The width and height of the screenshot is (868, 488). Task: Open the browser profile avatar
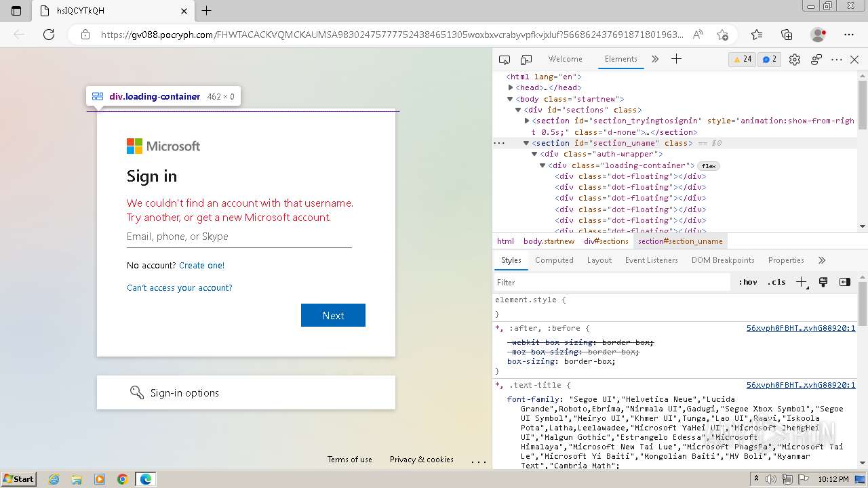(818, 35)
